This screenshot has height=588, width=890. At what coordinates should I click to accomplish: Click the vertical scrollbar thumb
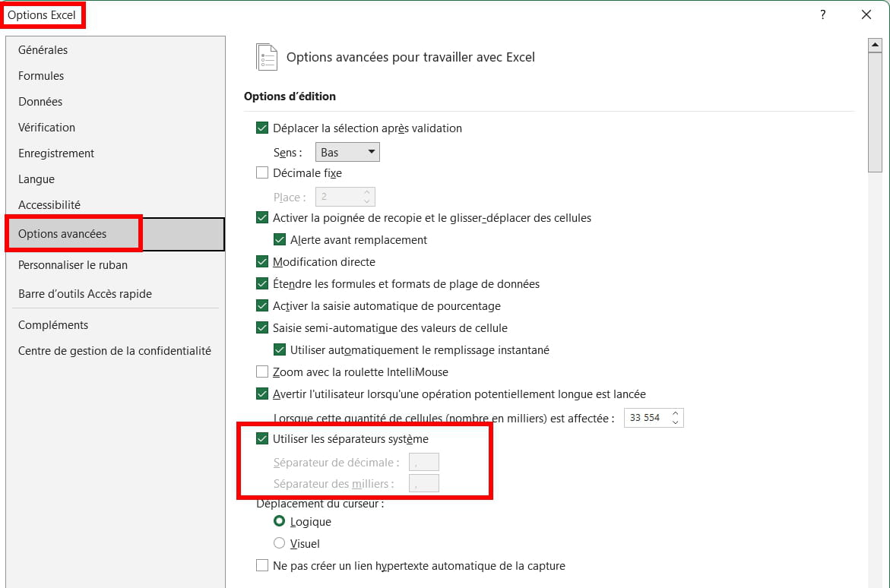pos(875,112)
